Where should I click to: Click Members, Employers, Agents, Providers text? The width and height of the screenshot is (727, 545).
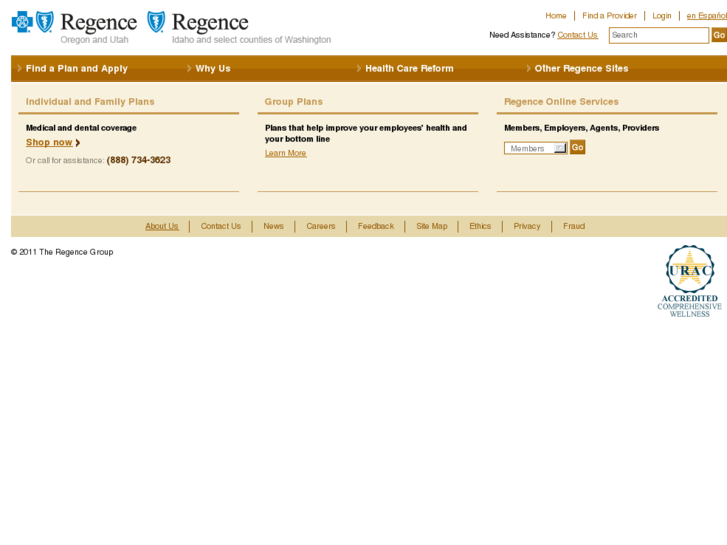581,128
